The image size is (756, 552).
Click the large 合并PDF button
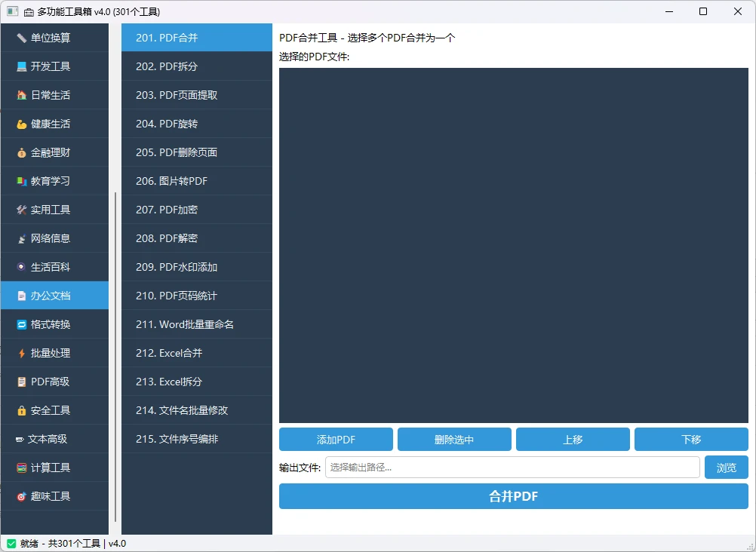(514, 496)
